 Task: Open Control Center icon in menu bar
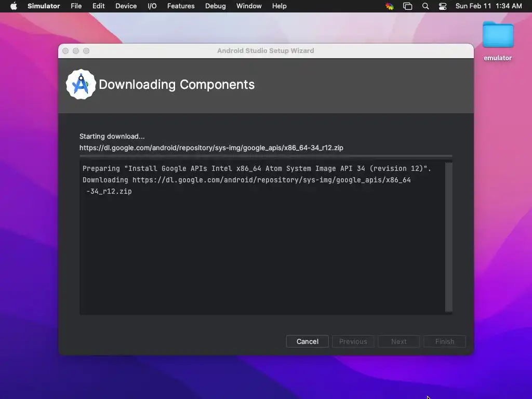tap(443, 6)
